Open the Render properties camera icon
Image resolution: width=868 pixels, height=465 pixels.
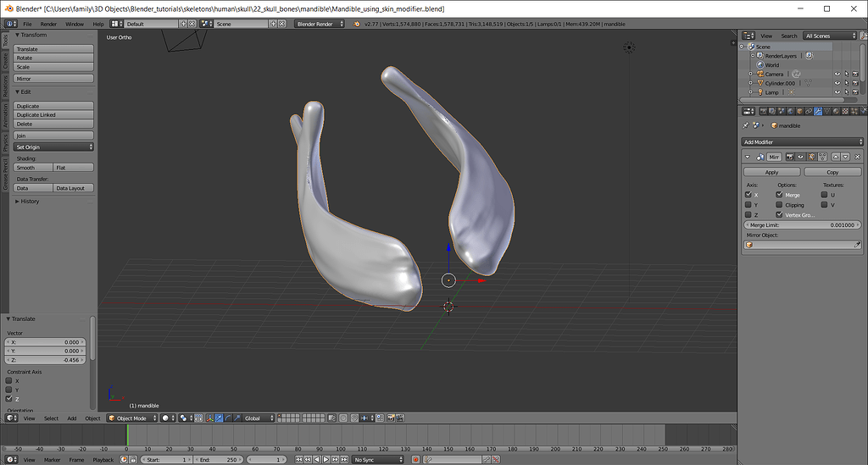click(x=764, y=111)
